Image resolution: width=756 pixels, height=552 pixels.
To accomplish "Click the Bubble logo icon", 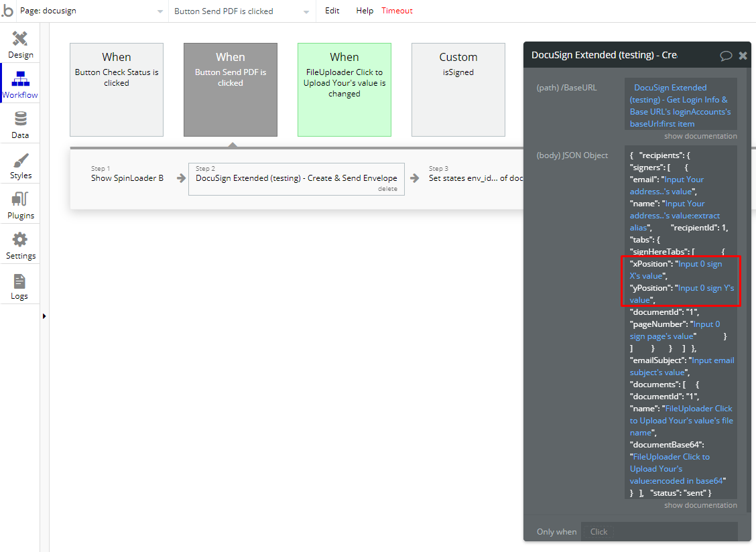I will click(x=7, y=11).
